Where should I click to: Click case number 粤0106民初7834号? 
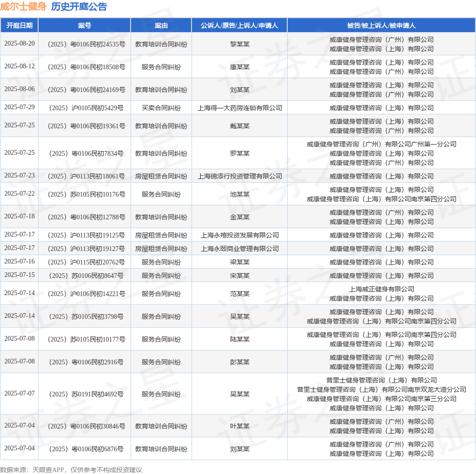pyautogui.click(x=86, y=153)
